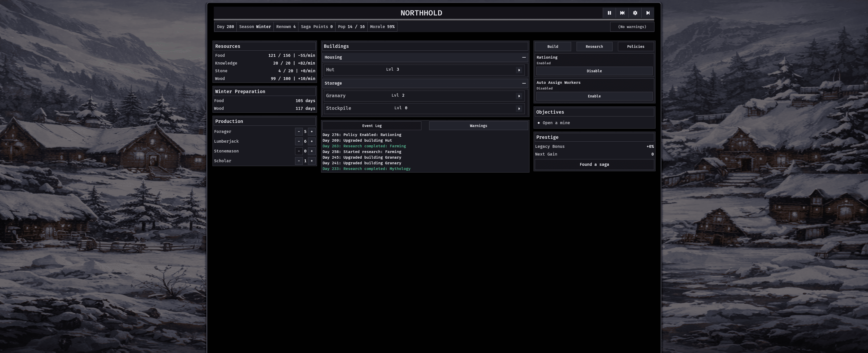
Task: Click Found a saga button
Action: [594, 164]
